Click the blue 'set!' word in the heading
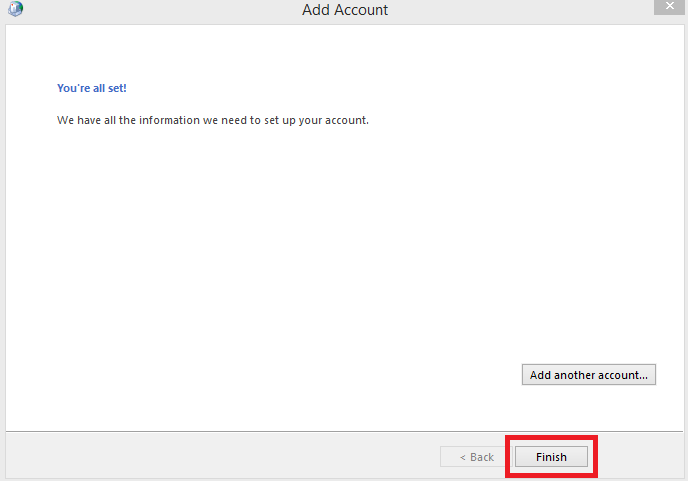 (x=117, y=88)
